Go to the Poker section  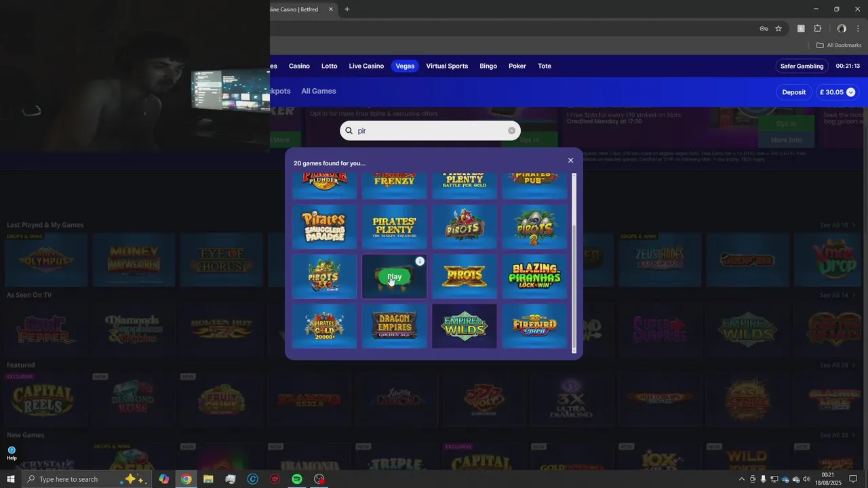(517, 66)
